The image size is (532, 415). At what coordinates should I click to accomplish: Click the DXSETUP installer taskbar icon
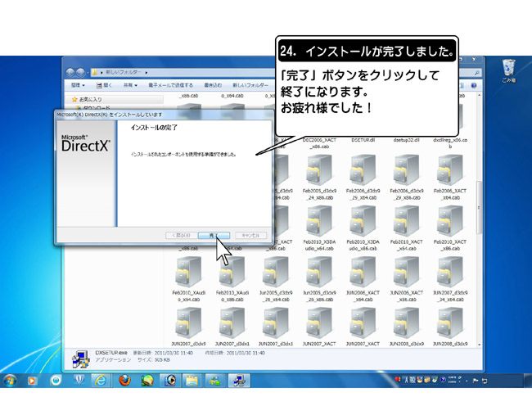click(x=238, y=381)
